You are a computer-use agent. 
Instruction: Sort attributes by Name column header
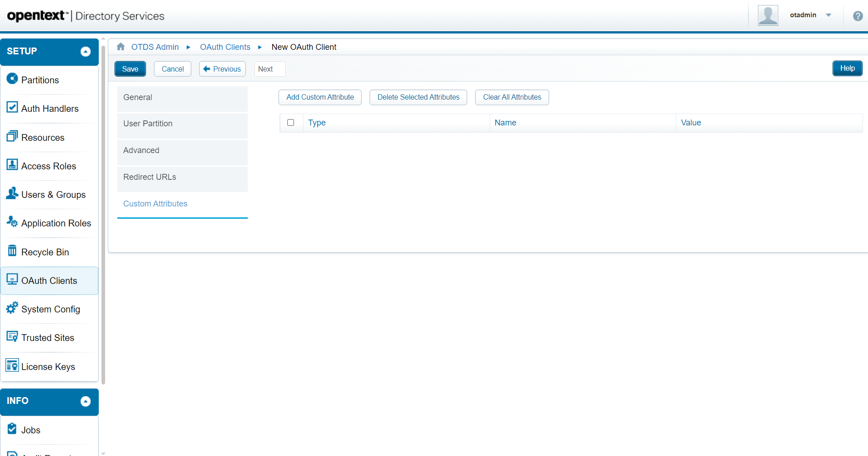(505, 123)
